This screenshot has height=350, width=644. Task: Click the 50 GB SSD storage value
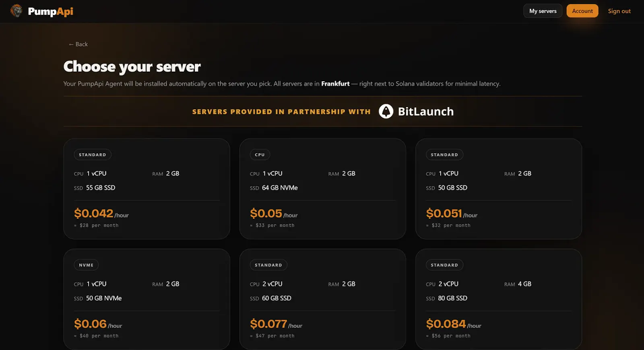point(452,188)
